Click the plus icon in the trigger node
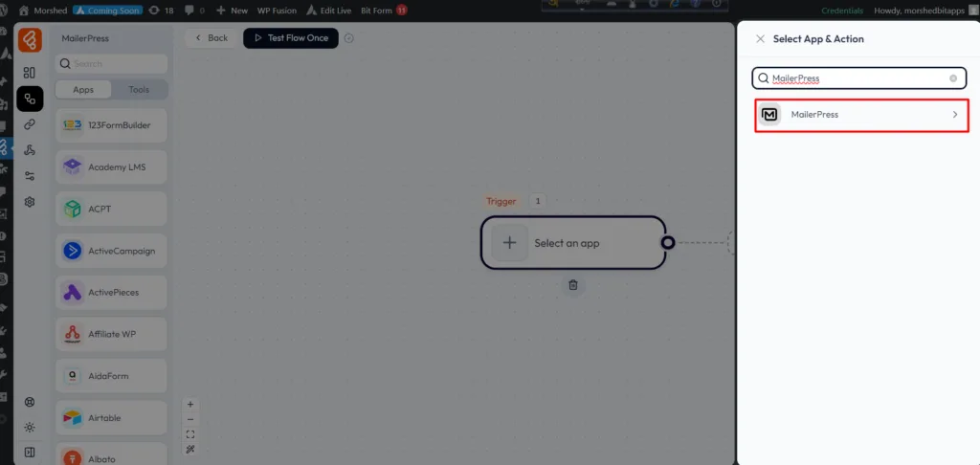The image size is (980, 465). pos(510,243)
